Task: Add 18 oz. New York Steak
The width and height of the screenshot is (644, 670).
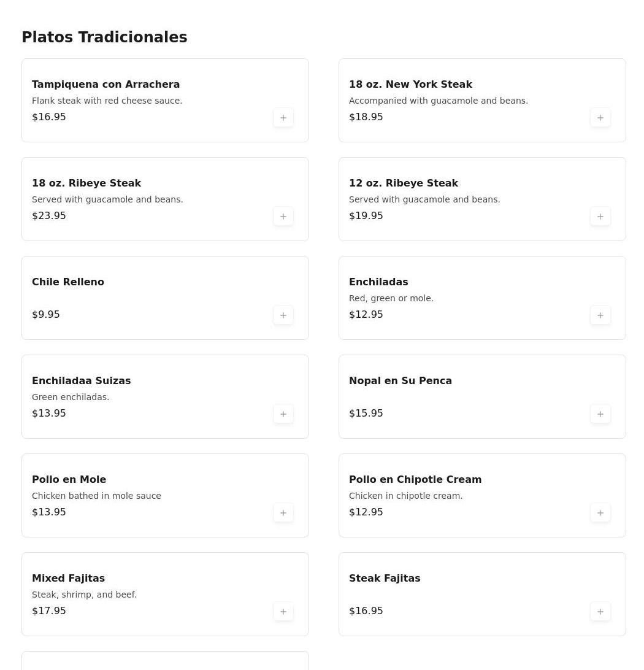Action: point(600,118)
